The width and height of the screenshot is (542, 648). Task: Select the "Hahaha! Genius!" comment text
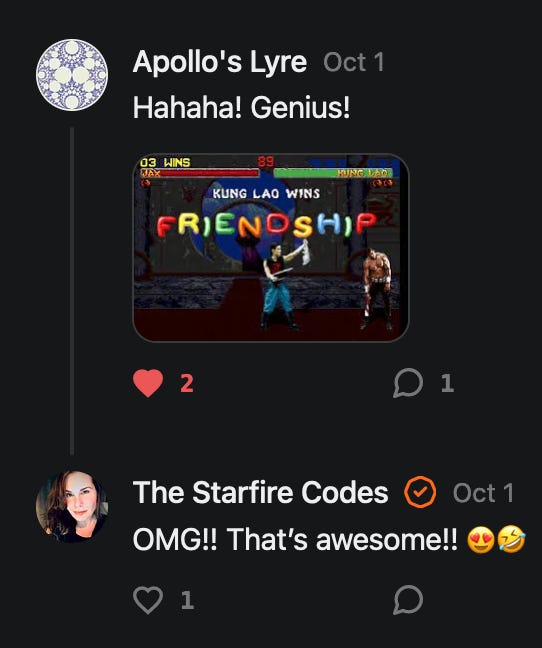click(x=241, y=107)
